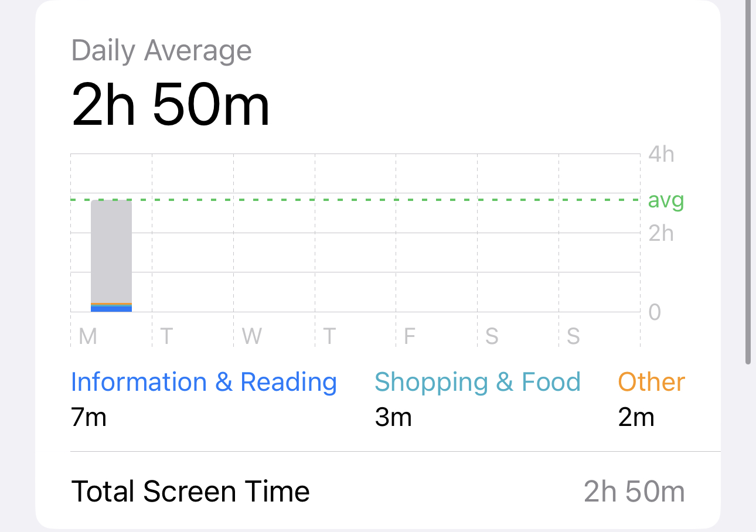Select the Information & Reading category label
The image size is (756, 532).
[203, 382]
